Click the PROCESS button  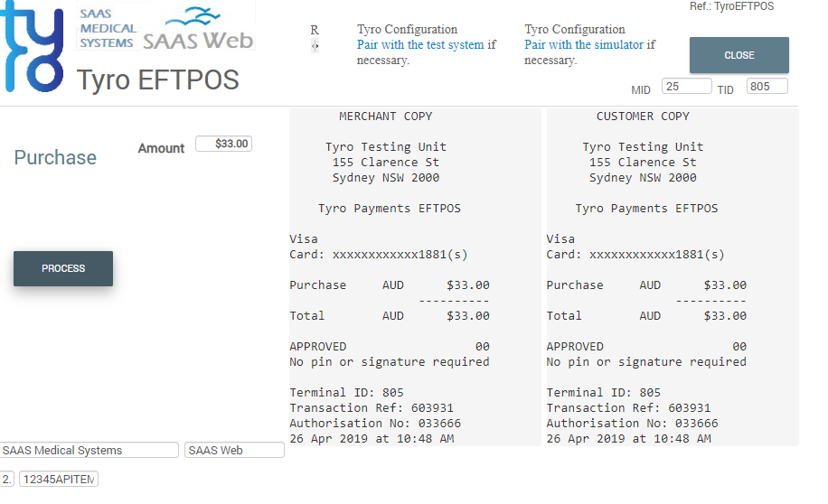[63, 268]
